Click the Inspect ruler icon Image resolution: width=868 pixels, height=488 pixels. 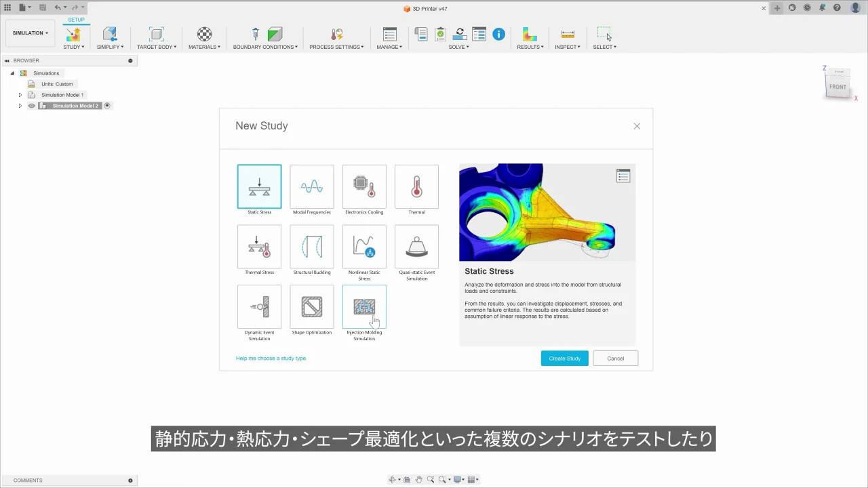pyautogui.click(x=568, y=34)
